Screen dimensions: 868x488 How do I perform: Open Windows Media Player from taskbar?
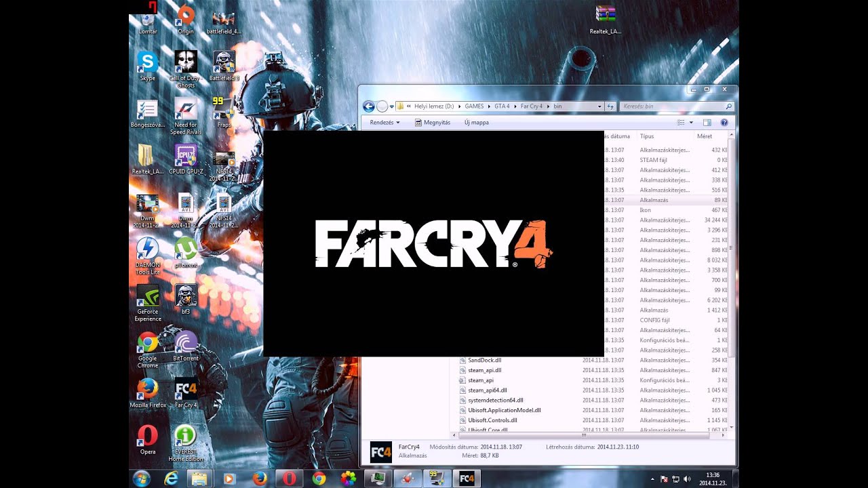(229, 479)
